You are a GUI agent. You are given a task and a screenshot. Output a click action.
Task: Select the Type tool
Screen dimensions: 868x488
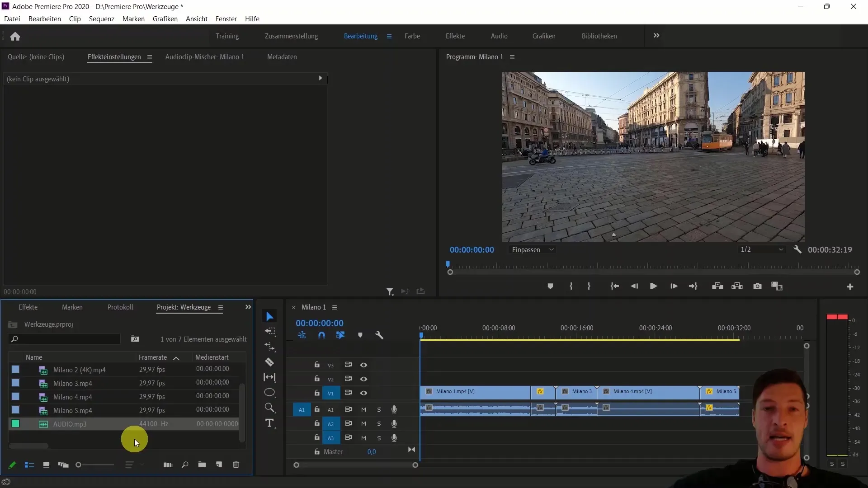(270, 423)
